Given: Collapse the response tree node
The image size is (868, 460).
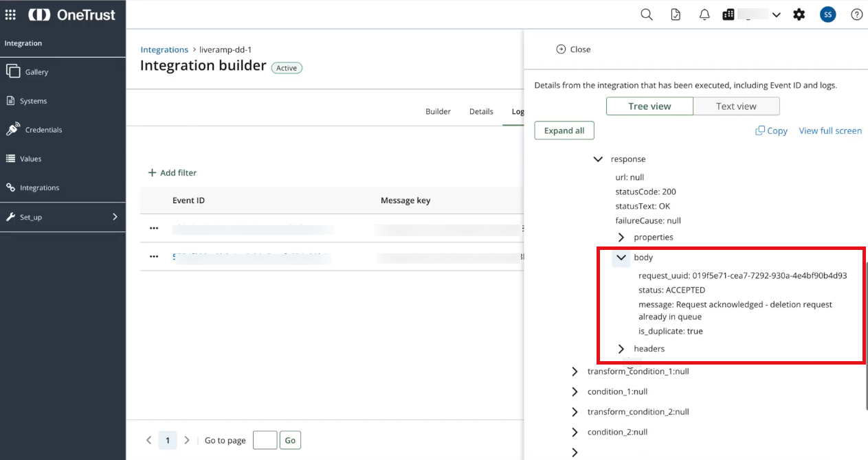Looking at the screenshot, I should click(598, 159).
